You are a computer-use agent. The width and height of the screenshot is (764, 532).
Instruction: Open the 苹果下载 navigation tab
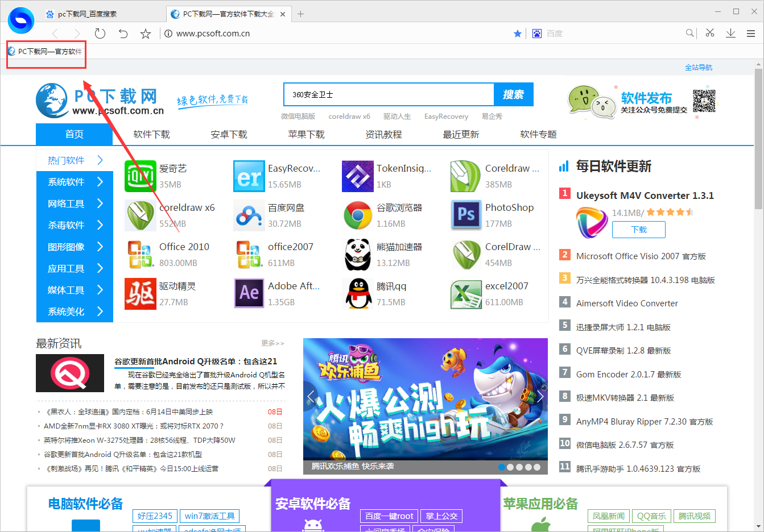[x=306, y=134]
